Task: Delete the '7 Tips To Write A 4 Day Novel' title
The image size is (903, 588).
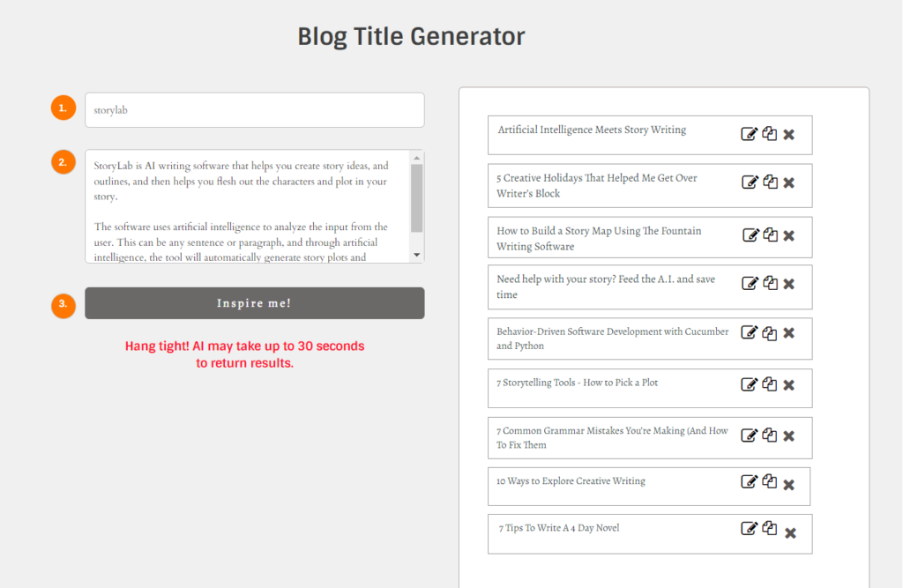Action: pos(790,533)
